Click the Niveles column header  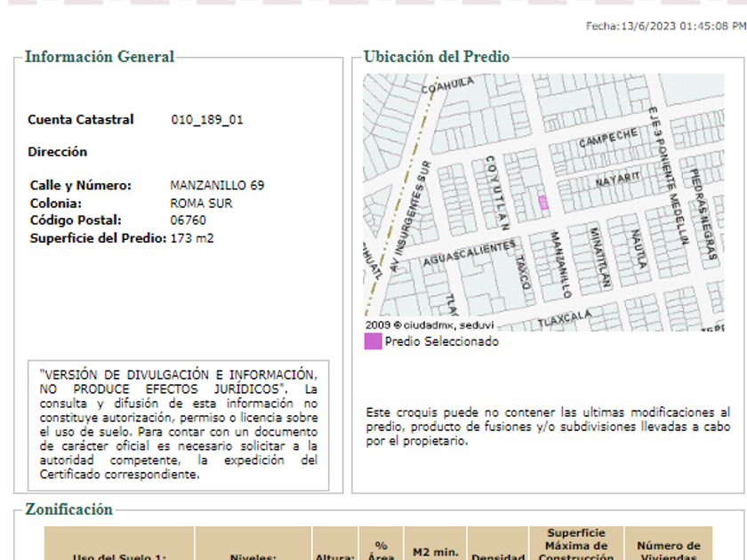[x=253, y=553]
